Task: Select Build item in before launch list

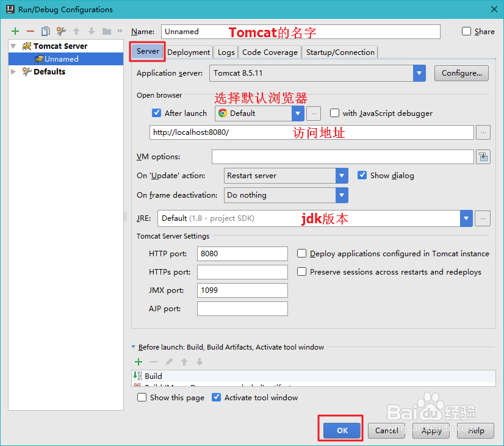Action: click(x=314, y=376)
